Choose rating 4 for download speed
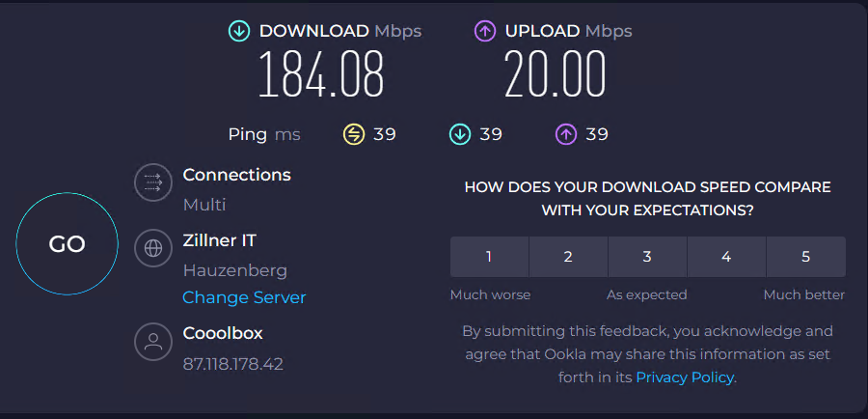 click(726, 257)
